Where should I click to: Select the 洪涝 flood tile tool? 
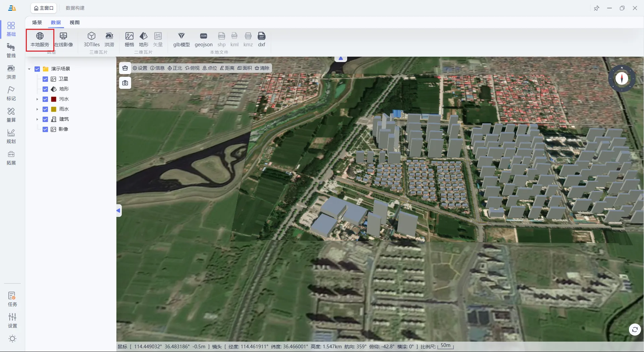tap(109, 40)
